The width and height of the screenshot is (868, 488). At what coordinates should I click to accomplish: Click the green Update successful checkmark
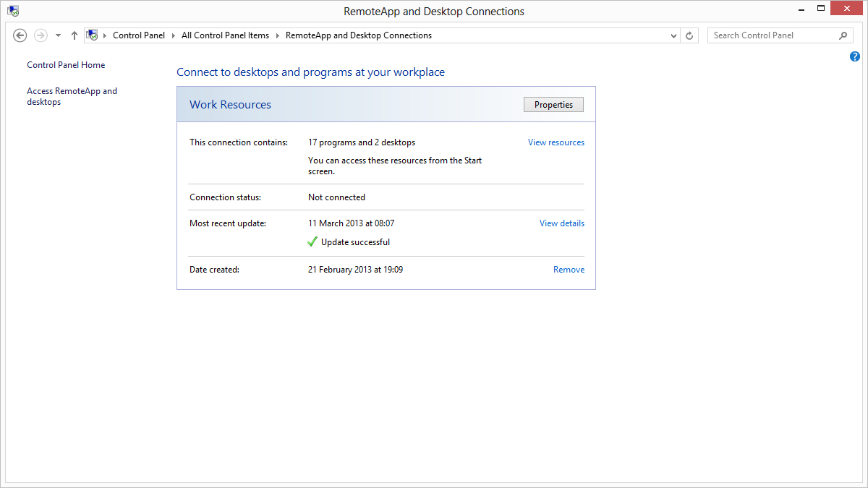click(312, 242)
